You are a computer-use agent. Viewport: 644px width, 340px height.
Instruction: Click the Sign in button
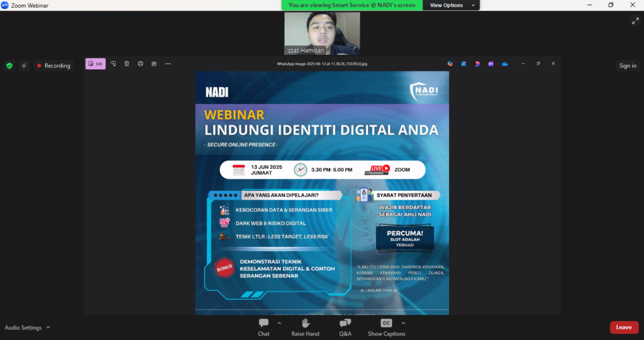click(628, 65)
